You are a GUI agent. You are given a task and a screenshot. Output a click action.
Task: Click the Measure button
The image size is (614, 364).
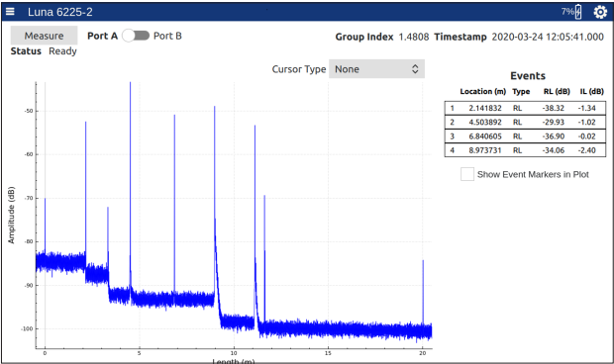click(44, 36)
